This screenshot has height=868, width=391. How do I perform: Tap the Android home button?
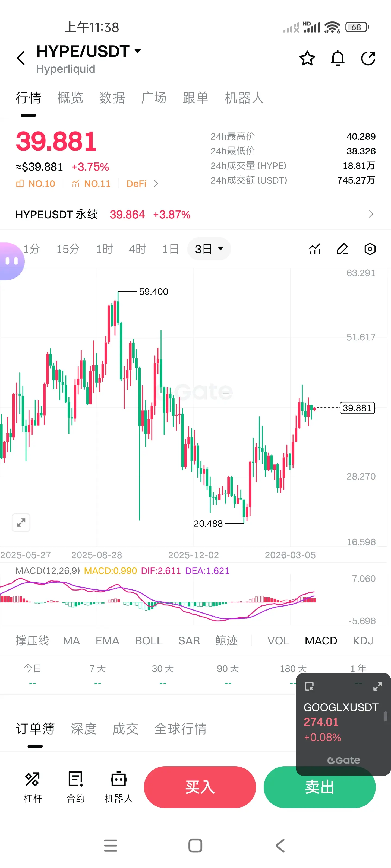coord(195,845)
